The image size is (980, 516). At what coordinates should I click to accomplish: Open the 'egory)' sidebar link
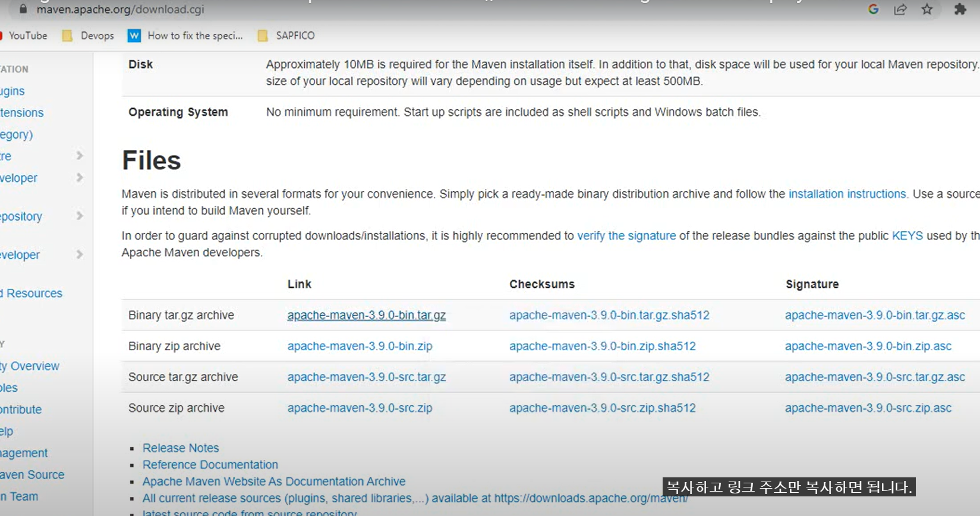pos(17,134)
